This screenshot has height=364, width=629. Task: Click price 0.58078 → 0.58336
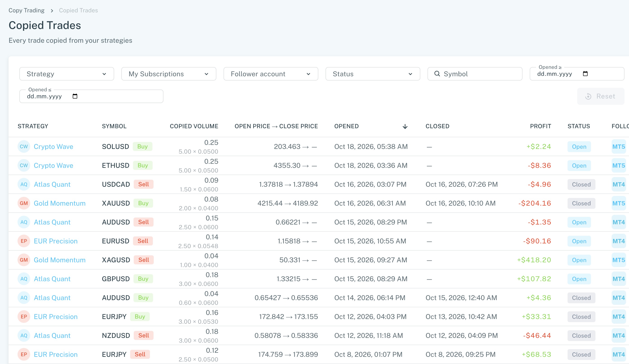286,336
